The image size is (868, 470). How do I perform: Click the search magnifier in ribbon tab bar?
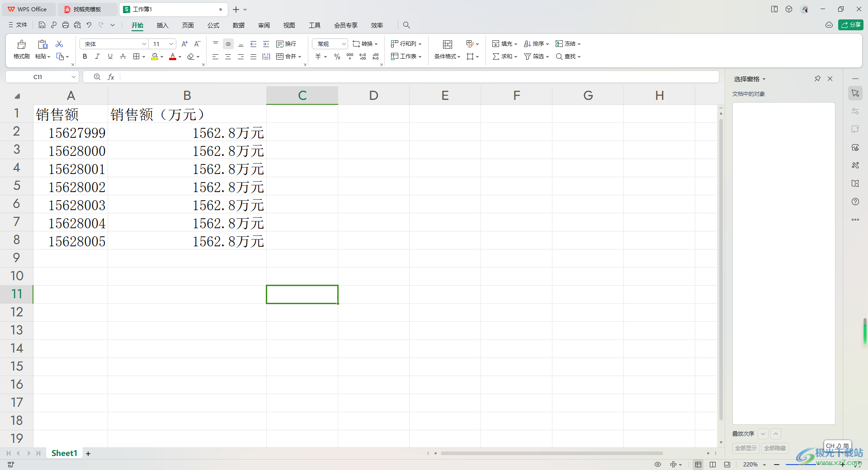(406, 25)
